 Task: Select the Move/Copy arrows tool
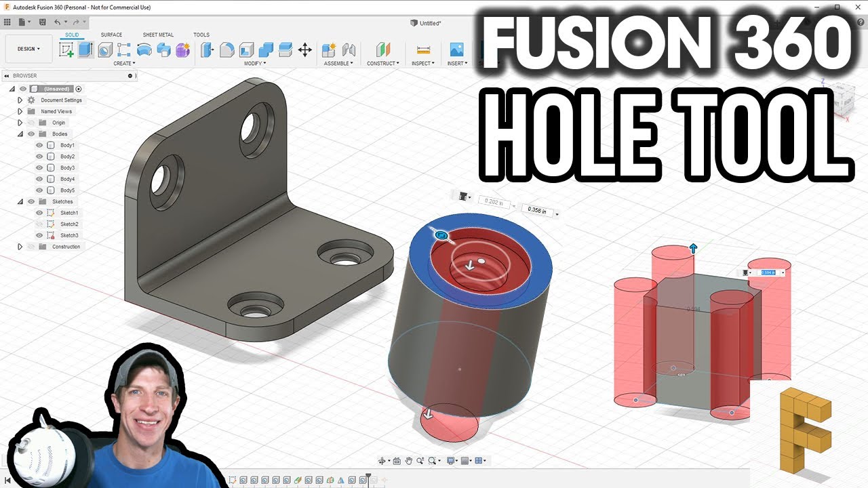(305, 49)
